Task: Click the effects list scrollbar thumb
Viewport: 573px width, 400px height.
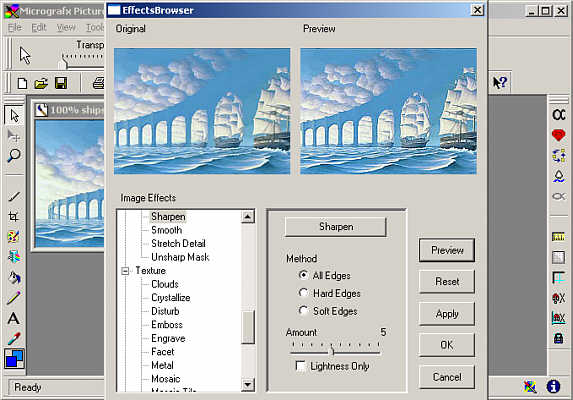Action: 248,327
